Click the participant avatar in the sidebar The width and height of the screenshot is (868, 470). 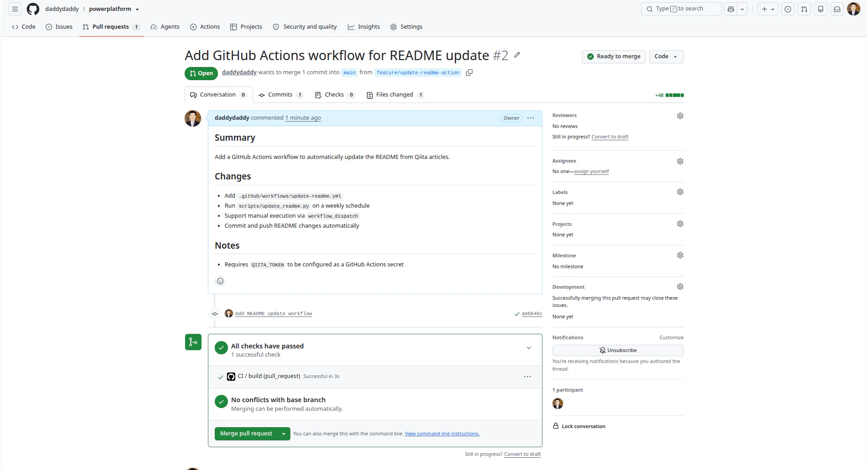558,404
